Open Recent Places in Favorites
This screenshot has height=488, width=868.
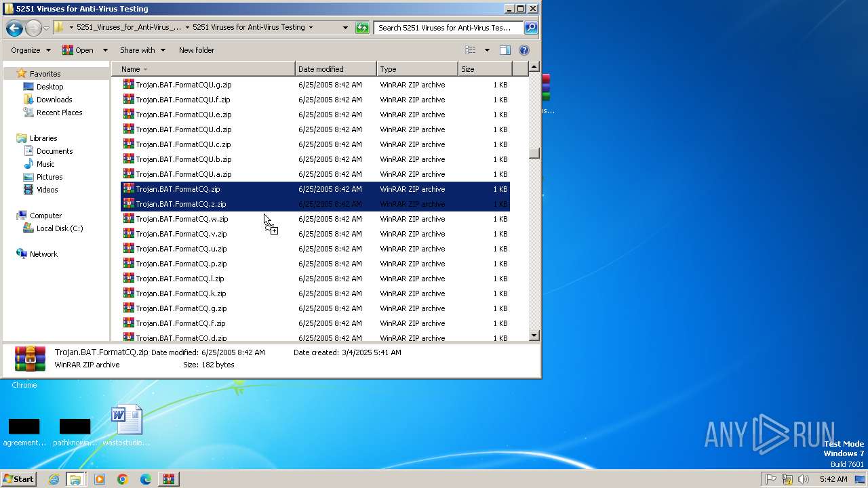pos(59,113)
